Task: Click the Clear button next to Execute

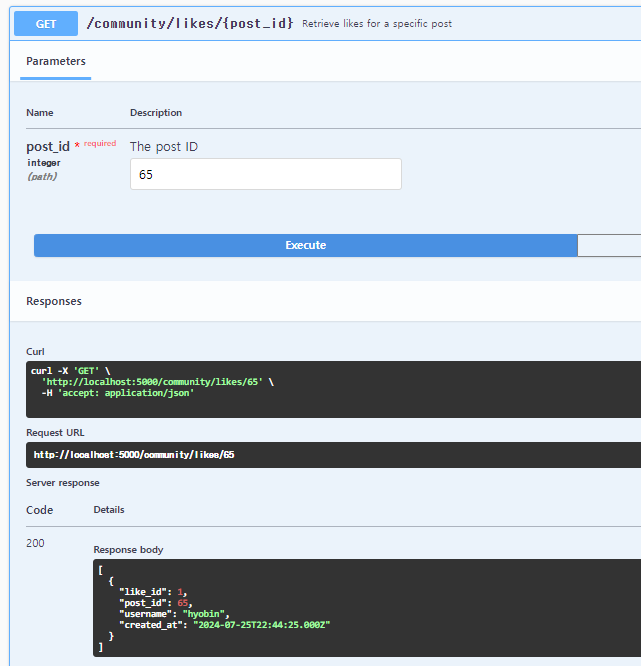Action: pos(609,245)
